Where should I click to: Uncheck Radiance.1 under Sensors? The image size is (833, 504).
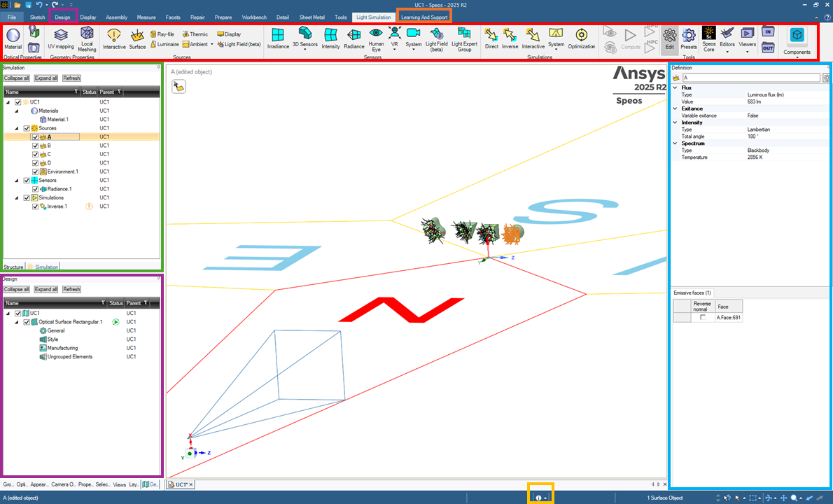pos(34,188)
